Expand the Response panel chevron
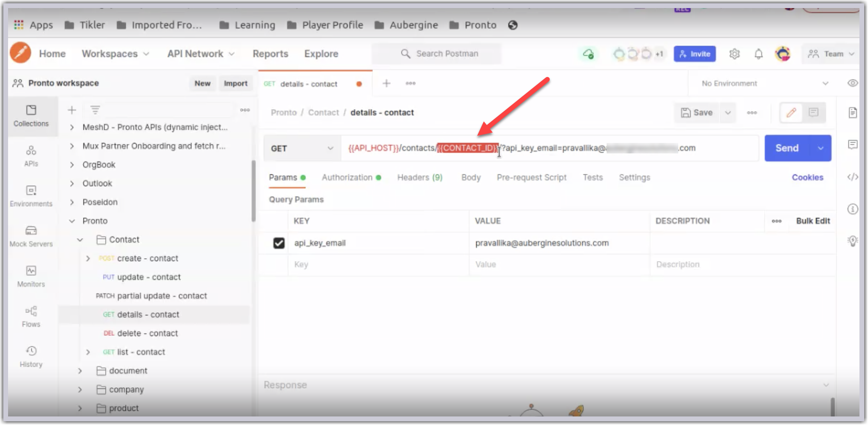868x425 pixels. point(826,385)
